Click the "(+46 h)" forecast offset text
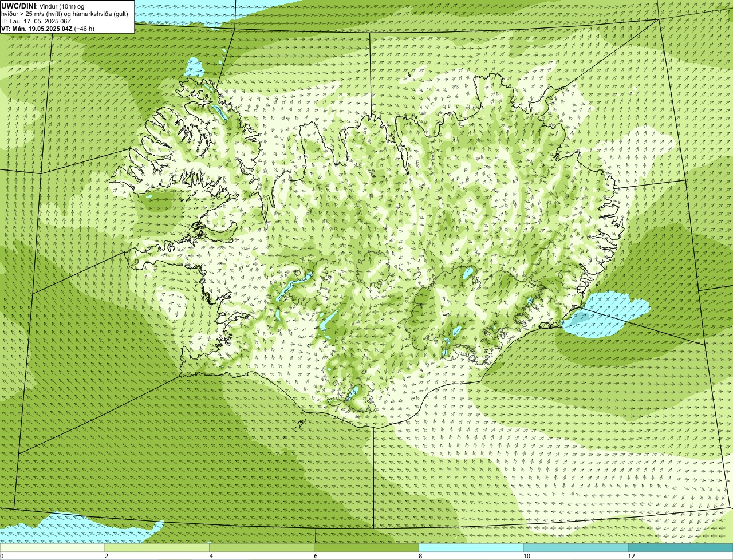733x560 pixels. (85, 29)
